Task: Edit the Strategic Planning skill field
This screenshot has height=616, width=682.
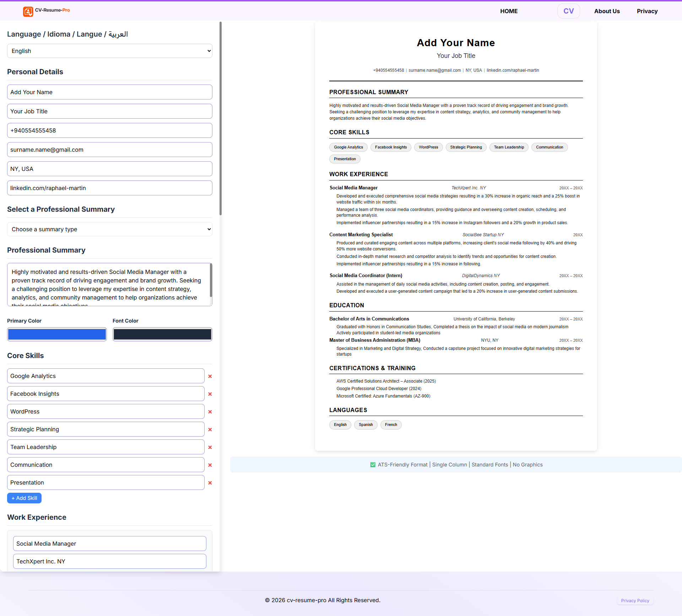Action: point(106,429)
